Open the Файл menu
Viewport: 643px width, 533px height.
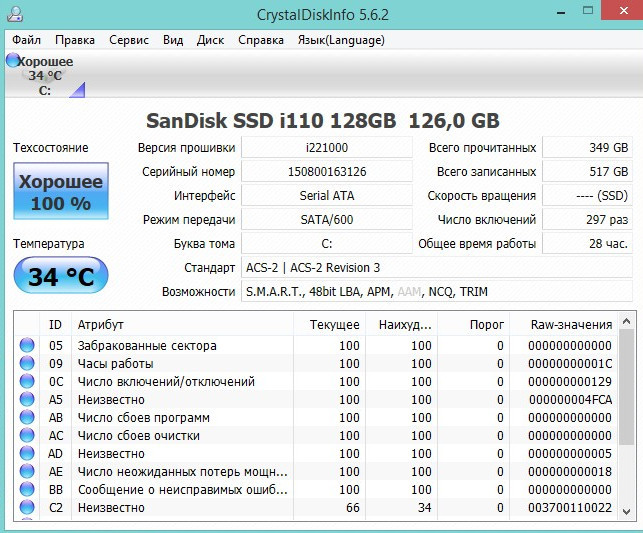(26, 40)
